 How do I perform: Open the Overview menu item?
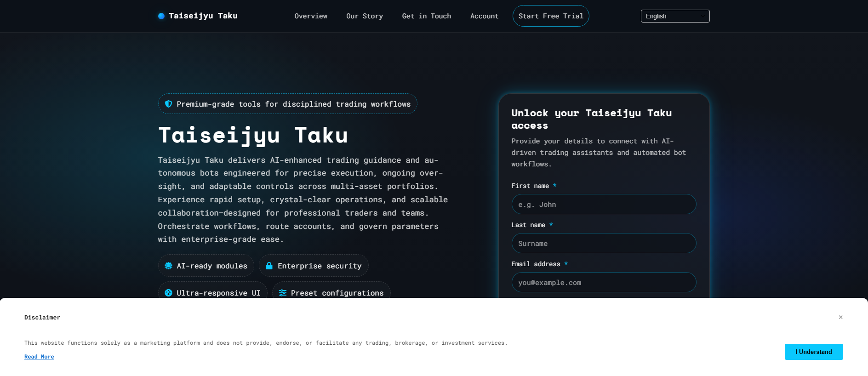pos(311,16)
